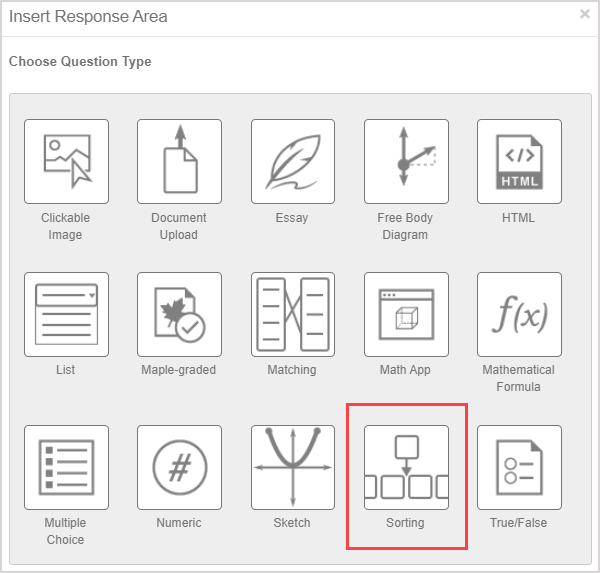Pick the Maple-graded question icon
Image resolution: width=600 pixels, height=573 pixels.
click(179, 314)
